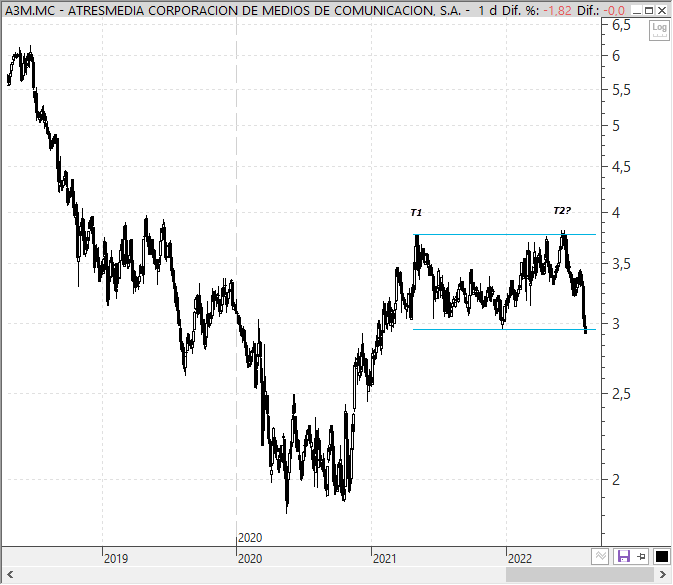Click the horizontal scrollbar thumb

(580, 574)
